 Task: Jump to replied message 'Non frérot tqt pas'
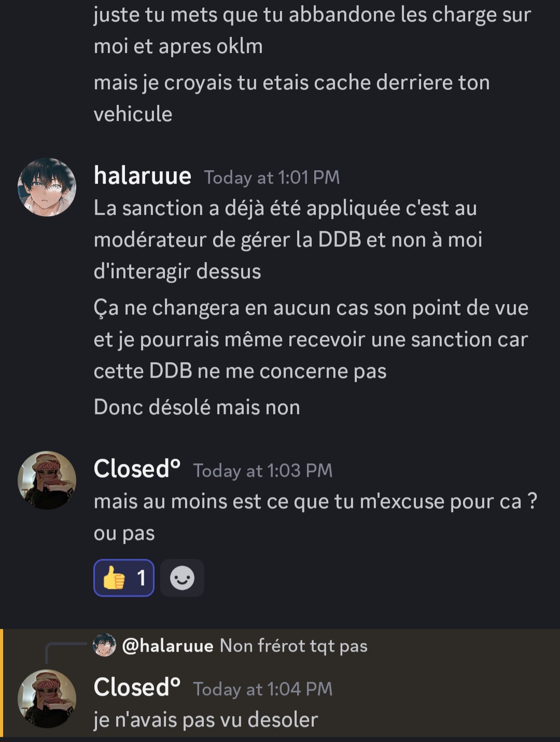[293, 646]
